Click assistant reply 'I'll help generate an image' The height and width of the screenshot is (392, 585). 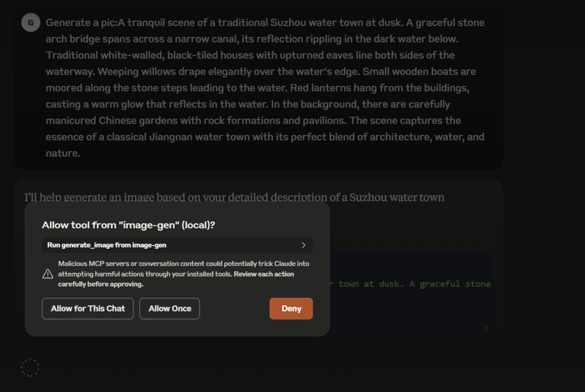(x=234, y=197)
